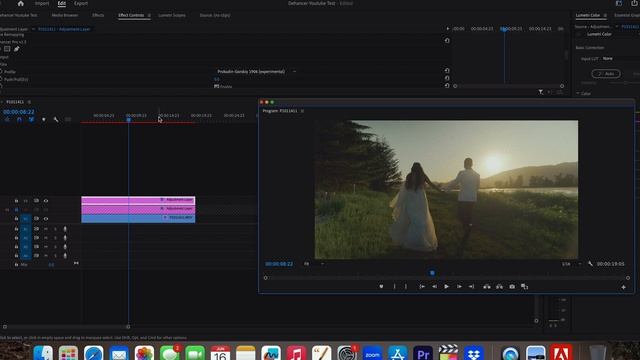Open Premiere Pro in the Dock

point(423,353)
